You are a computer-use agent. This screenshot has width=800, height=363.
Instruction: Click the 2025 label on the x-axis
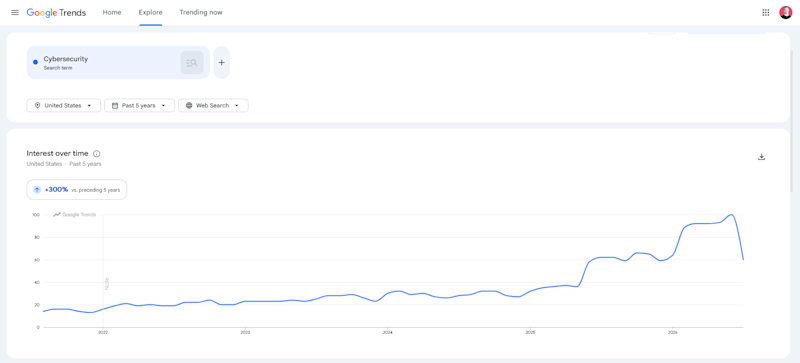530,332
